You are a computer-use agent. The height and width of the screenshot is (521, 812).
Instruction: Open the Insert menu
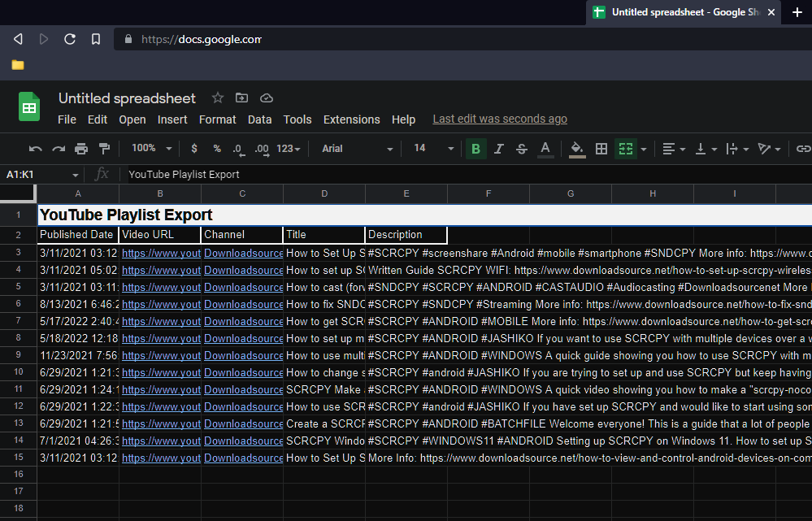click(172, 119)
